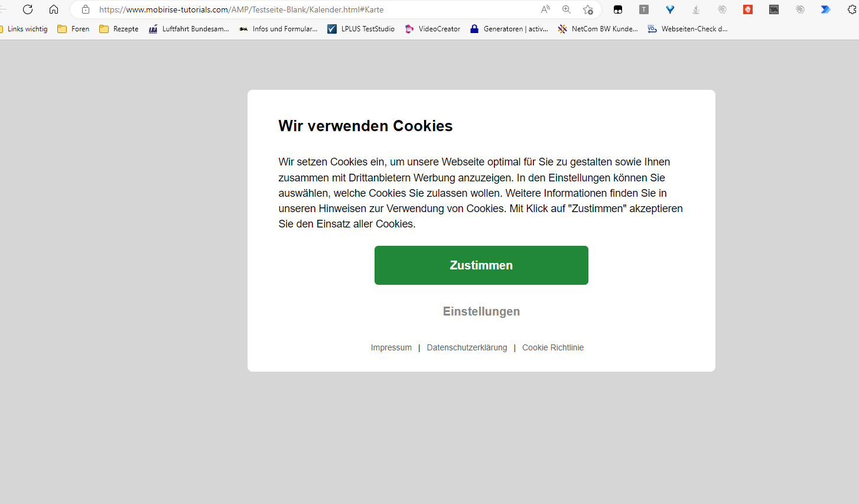Open the Impressum link
The height and width of the screenshot is (504, 859).
pyautogui.click(x=391, y=347)
